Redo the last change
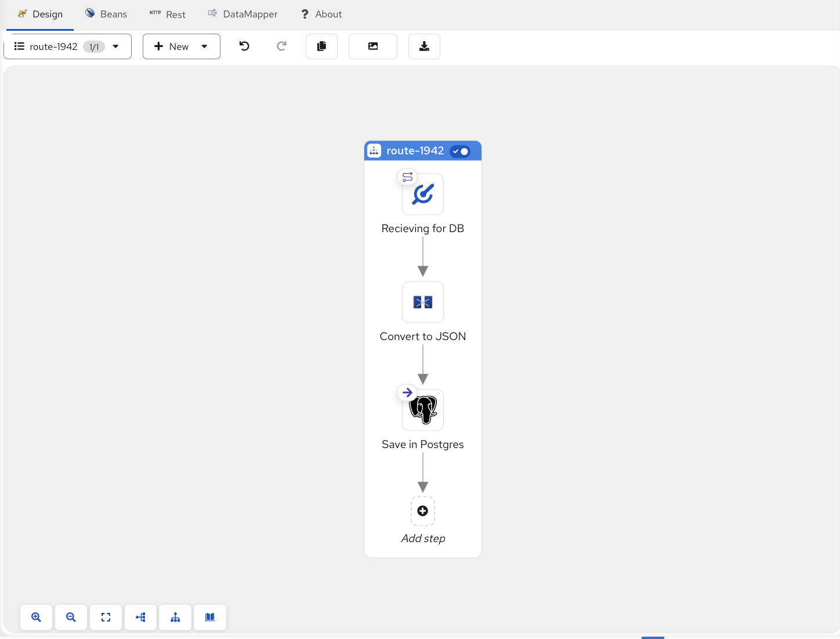Image resolution: width=840 pixels, height=639 pixels. coord(281,46)
